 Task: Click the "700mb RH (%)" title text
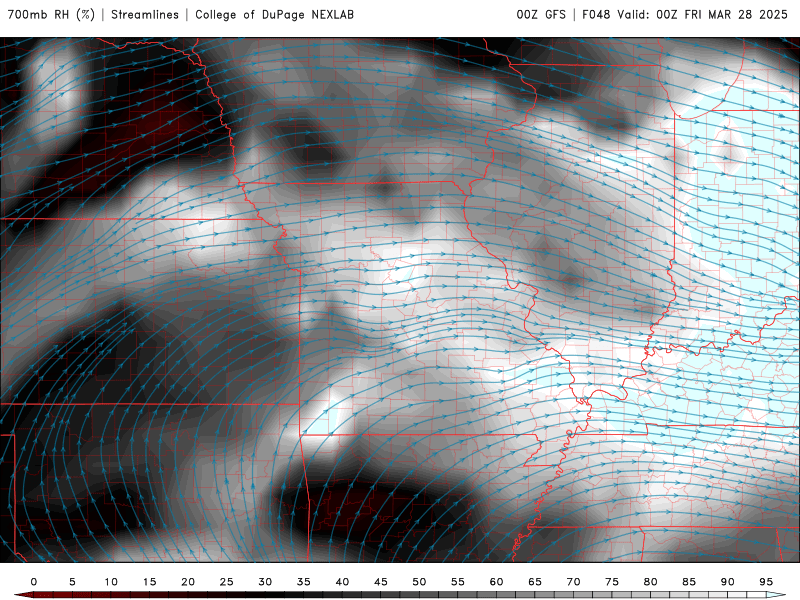pyautogui.click(x=51, y=15)
